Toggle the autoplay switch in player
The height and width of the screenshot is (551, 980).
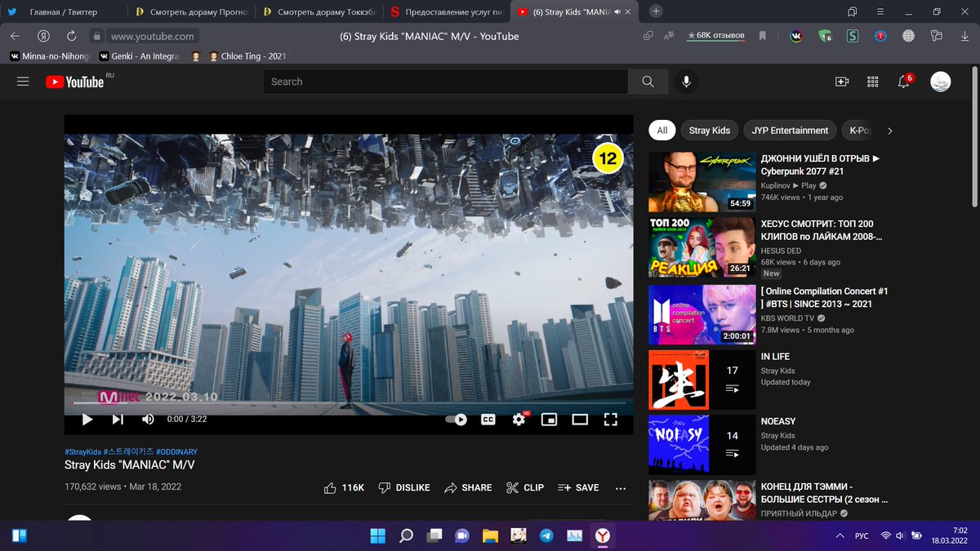456,420
